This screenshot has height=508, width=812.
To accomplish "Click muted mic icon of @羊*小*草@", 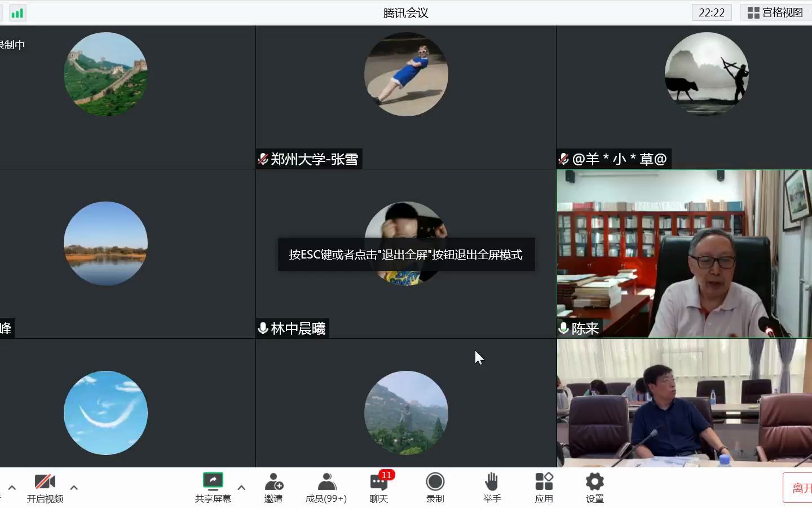I will tap(563, 159).
